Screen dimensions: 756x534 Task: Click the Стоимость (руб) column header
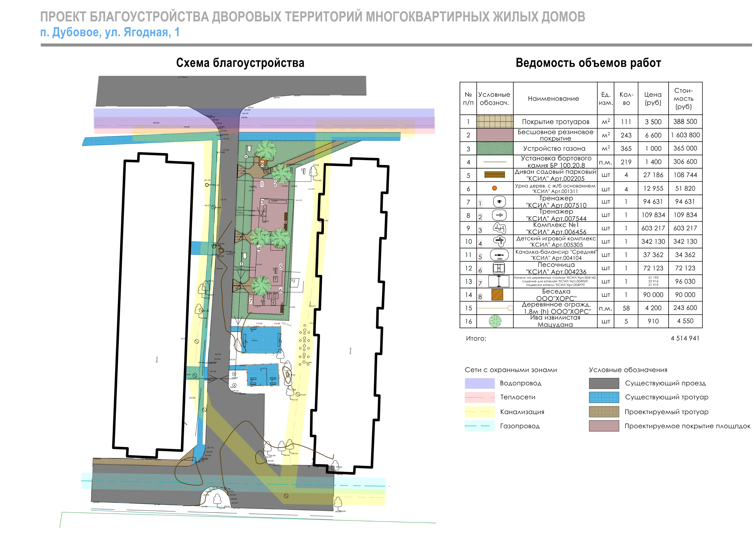pyautogui.click(x=683, y=98)
